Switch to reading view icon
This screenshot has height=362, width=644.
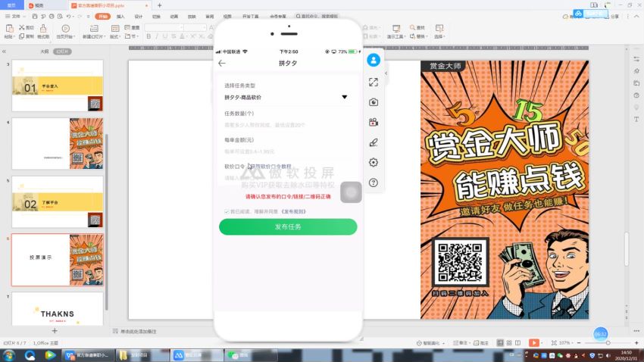pyautogui.click(x=518, y=343)
